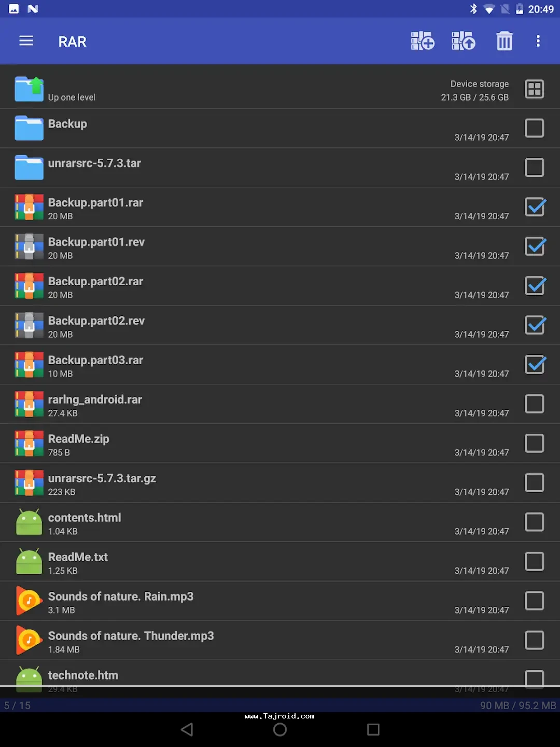
Task: Uncheck Backup.part01.rar checkbox
Action: click(x=535, y=207)
